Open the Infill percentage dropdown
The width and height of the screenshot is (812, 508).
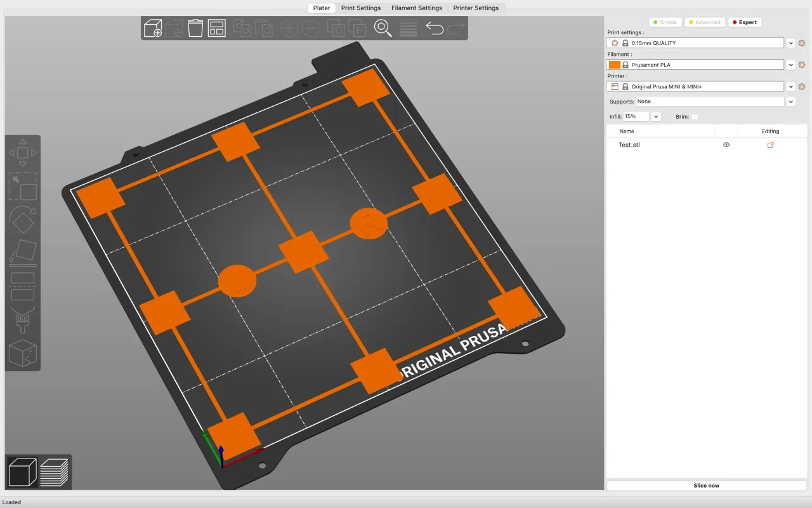click(x=656, y=117)
